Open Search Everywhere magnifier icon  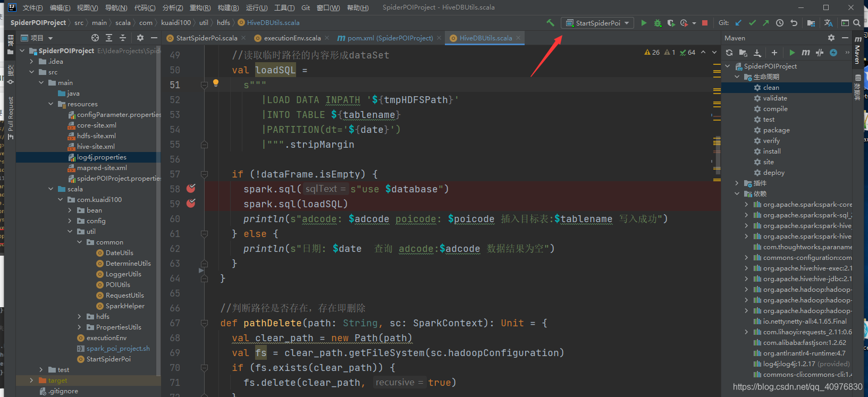point(857,23)
